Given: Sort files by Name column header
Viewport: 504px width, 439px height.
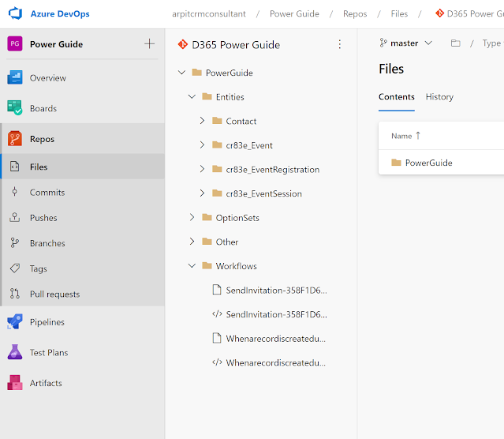Looking at the screenshot, I should pos(401,136).
